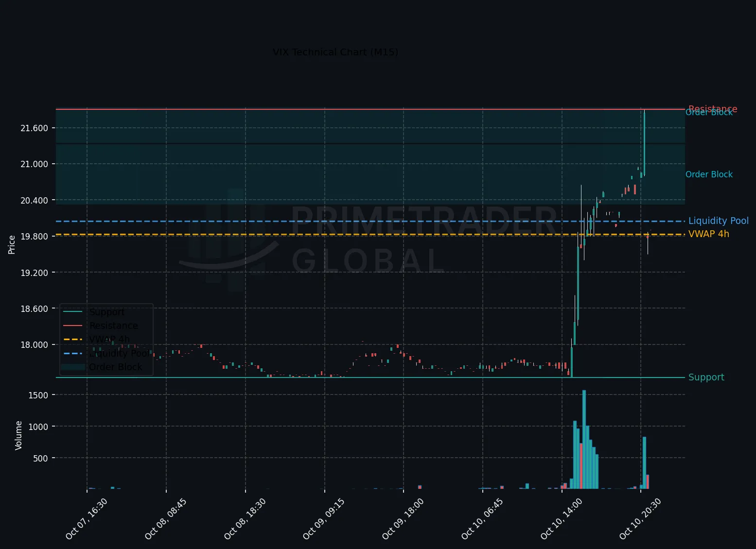Viewport: 756px width, 549px height.
Task: Select the orange VWAP 4h annotation right of the chart
Action: point(709,234)
